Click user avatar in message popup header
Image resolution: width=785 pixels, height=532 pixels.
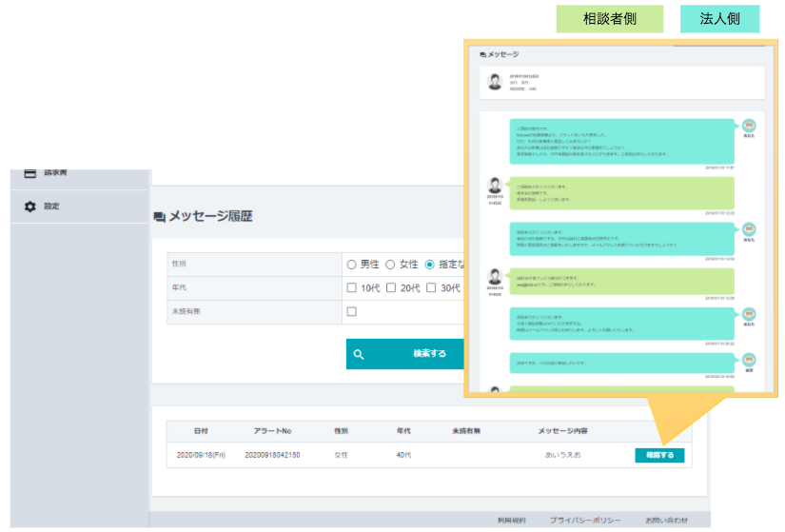tap(495, 82)
